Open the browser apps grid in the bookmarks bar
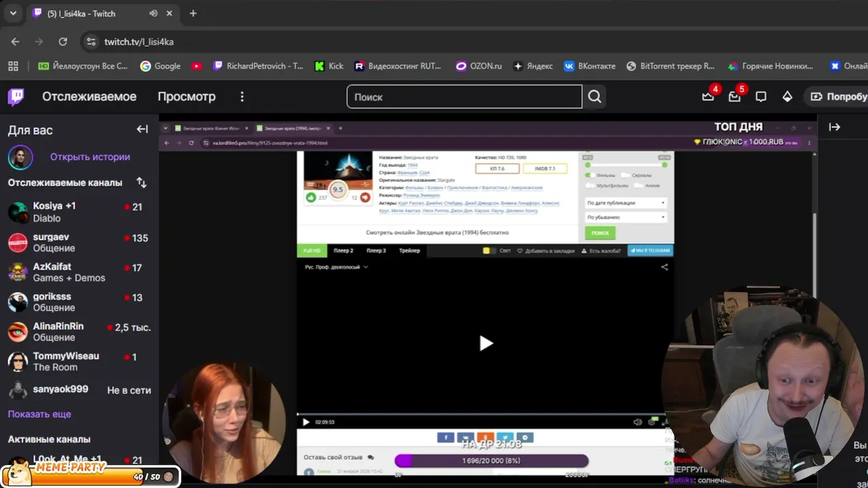 point(13,66)
